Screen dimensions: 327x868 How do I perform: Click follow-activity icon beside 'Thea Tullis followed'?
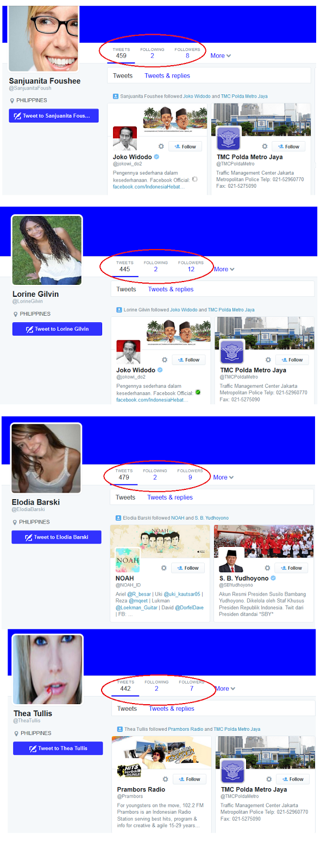pyautogui.click(x=120, y=729)
